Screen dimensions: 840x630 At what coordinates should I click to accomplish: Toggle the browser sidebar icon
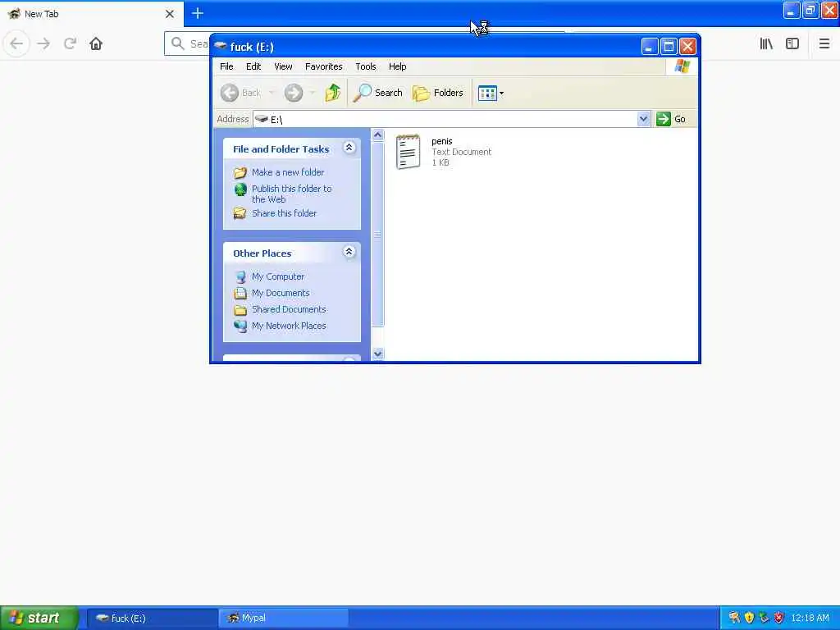click(x=792, y=44)
